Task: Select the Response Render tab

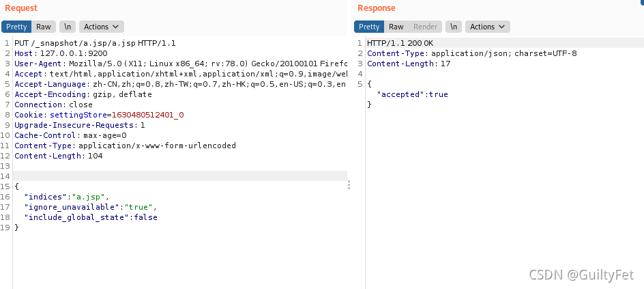Action: point(425,27)
